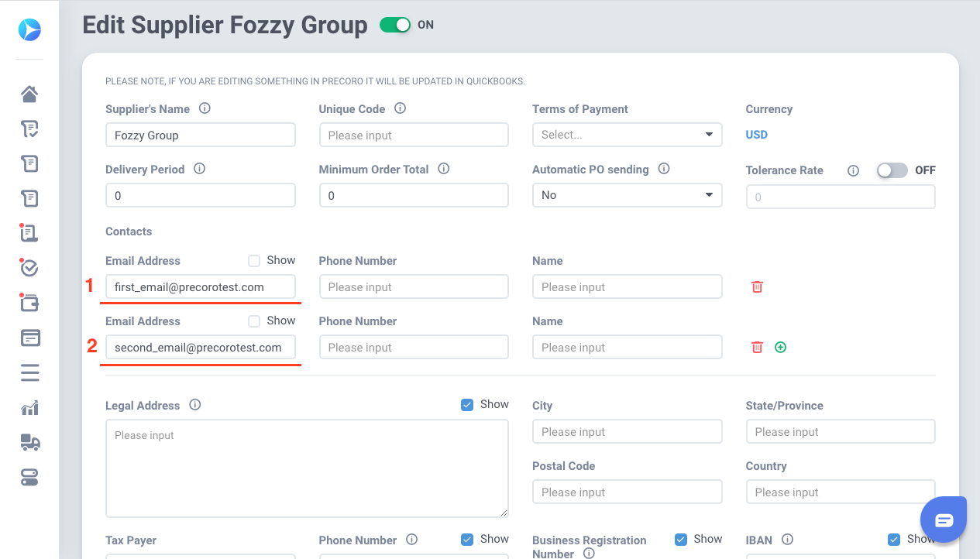Click info icon next to Minimum Order Total
The width and height of the screenshot is (980, 559).
pos(443,168)
